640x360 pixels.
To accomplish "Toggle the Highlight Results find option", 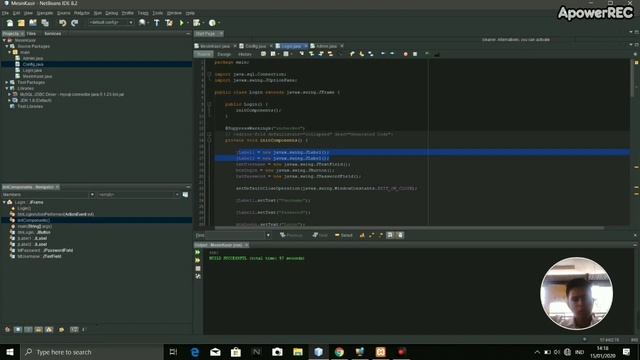I will coord(390,236).
